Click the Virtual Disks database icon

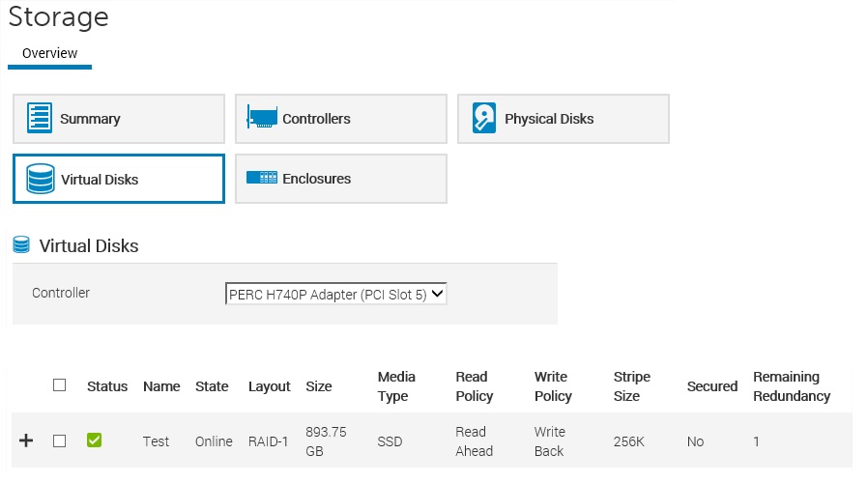41,179
